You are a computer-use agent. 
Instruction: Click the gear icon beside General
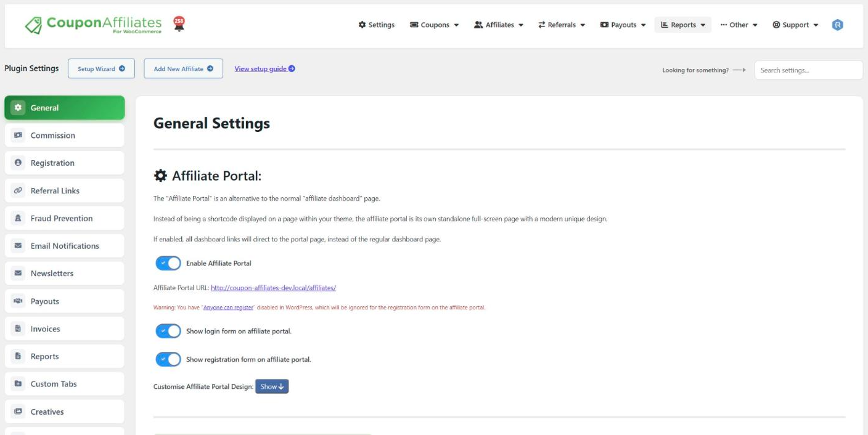coord(18,107)
